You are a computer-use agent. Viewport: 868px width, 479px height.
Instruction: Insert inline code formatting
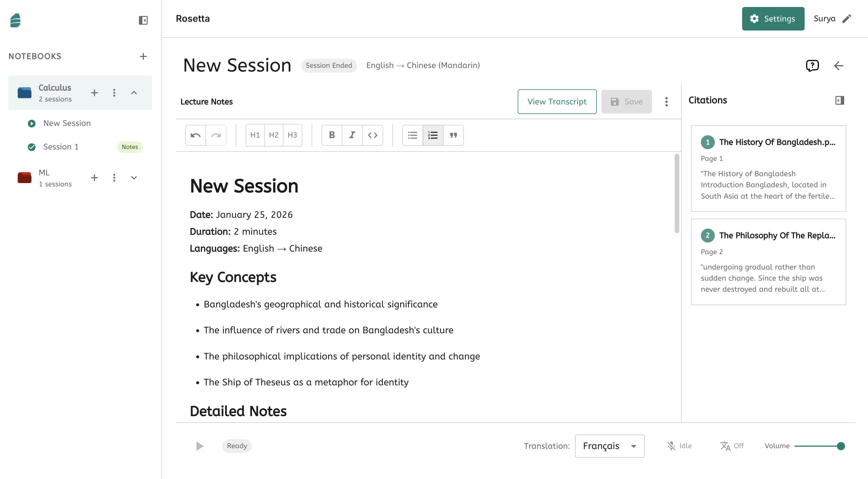pyautogui.click(x=372, y=135)
